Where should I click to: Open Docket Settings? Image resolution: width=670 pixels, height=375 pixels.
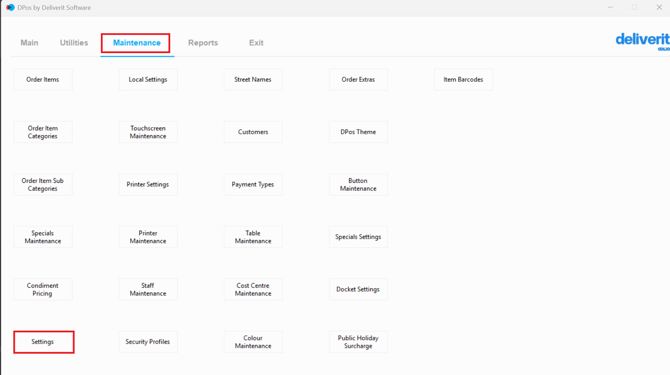click(x=358, y=290)
